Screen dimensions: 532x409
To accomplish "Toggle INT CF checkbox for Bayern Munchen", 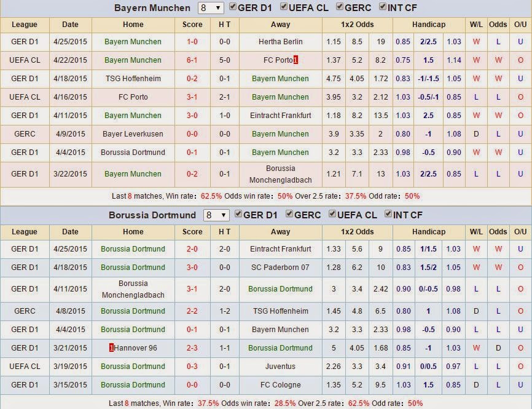I will (383, 7).
